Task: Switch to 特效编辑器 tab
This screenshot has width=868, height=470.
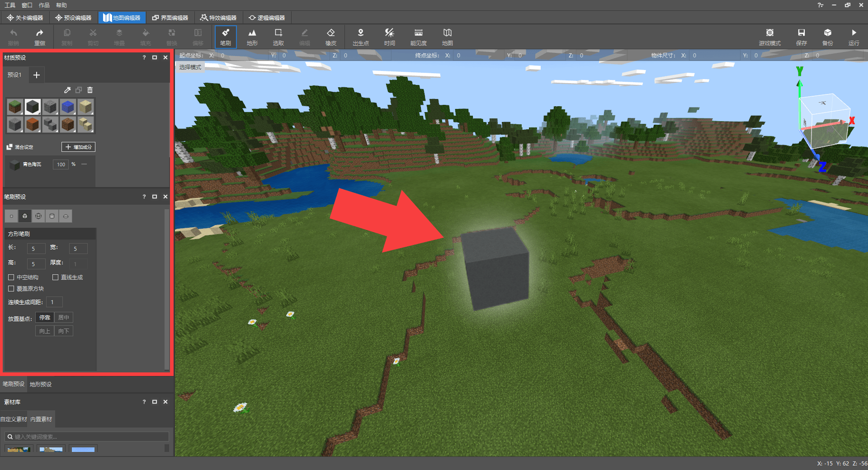Action: tap(219, 18)
